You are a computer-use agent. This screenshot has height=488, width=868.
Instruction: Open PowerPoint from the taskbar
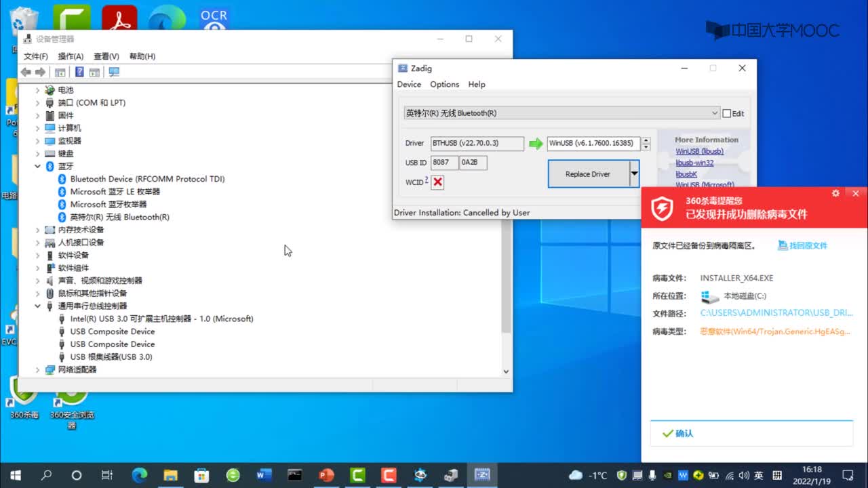point(326,474)
